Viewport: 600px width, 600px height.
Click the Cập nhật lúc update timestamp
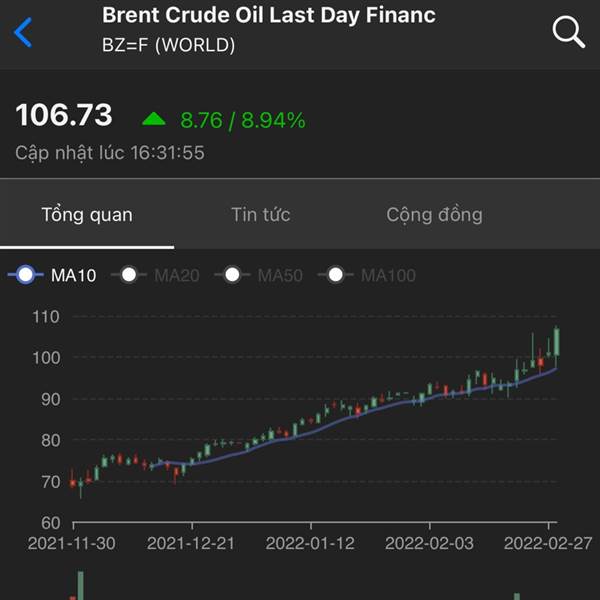(110, 153)
